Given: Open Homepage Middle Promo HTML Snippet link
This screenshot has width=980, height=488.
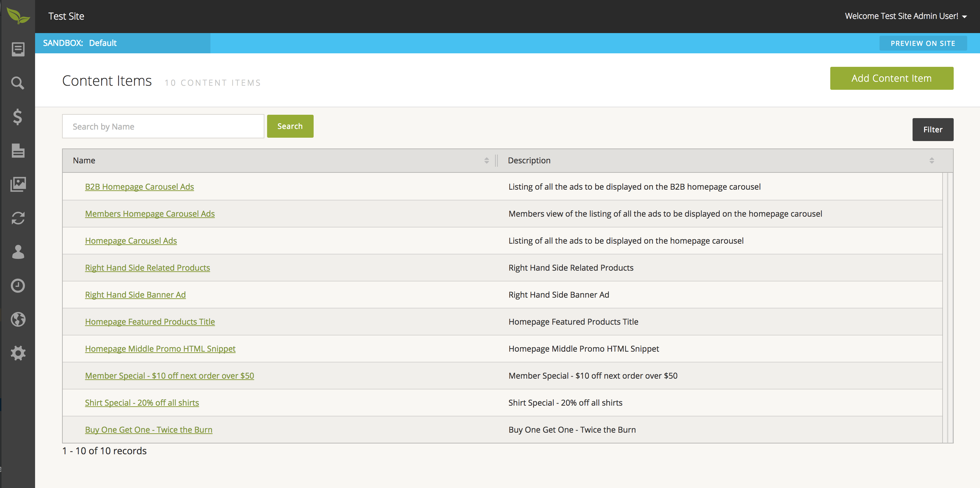Looking at the screenshot, I should pos(160,349).
